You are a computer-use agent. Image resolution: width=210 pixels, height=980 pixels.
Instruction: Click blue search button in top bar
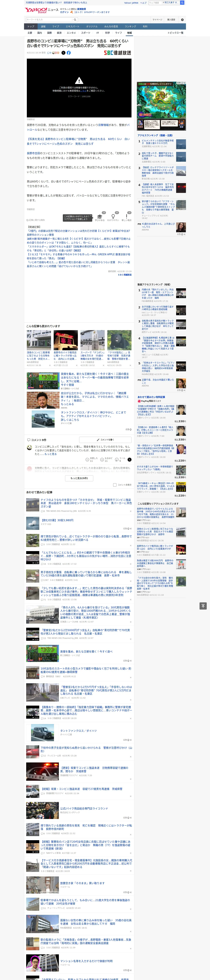[182, 3]
